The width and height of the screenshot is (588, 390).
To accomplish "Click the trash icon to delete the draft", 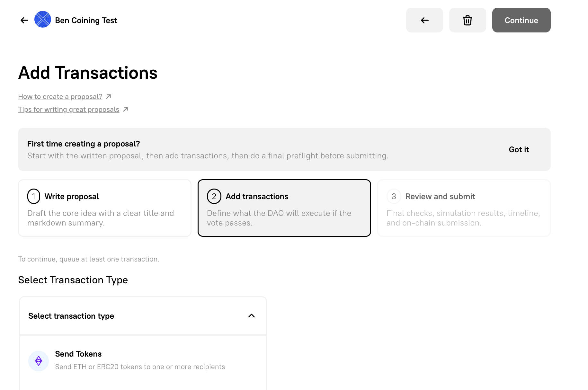I will (468, 20).
